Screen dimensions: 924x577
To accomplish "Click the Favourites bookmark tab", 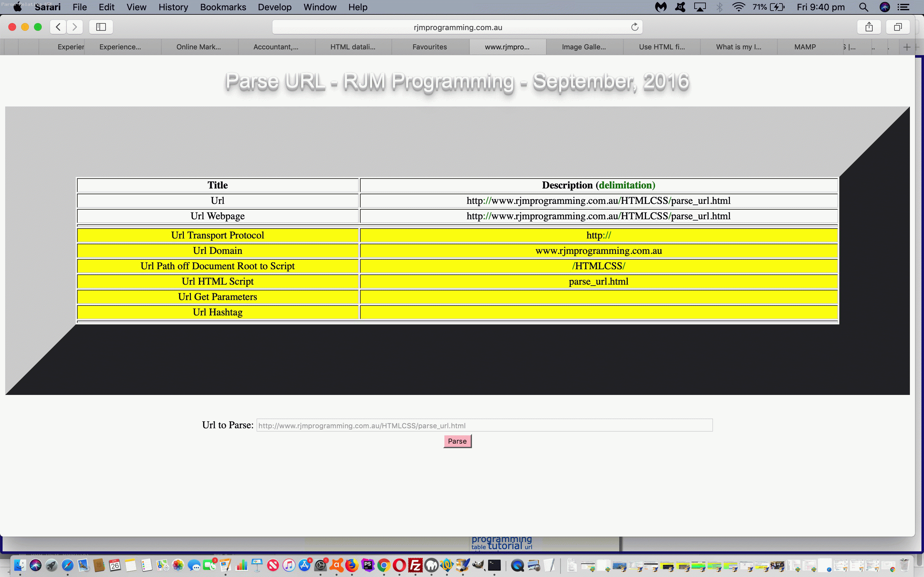I will click(430, 46).
